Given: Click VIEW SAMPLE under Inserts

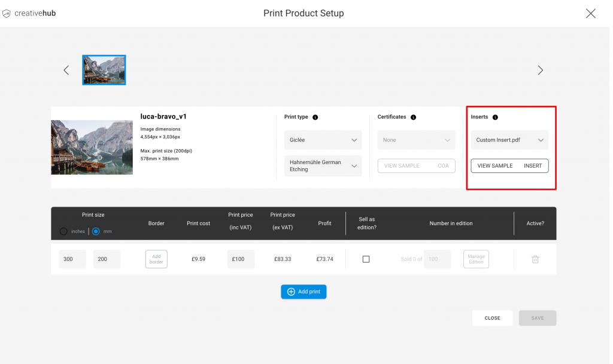Looking at the screenshot, I should [x=495, y=166].
